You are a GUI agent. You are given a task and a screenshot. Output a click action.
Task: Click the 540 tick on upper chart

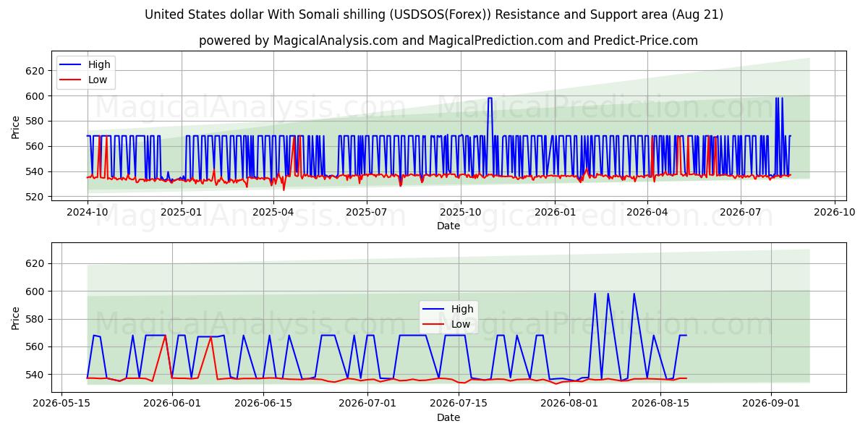(36, 171)
